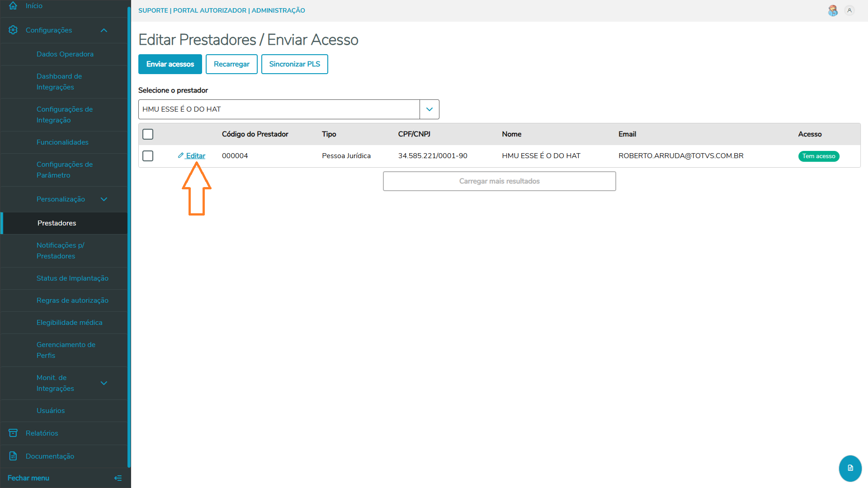
Task: Open the profile circle icon at top right
Action: [x=849, y=10]
